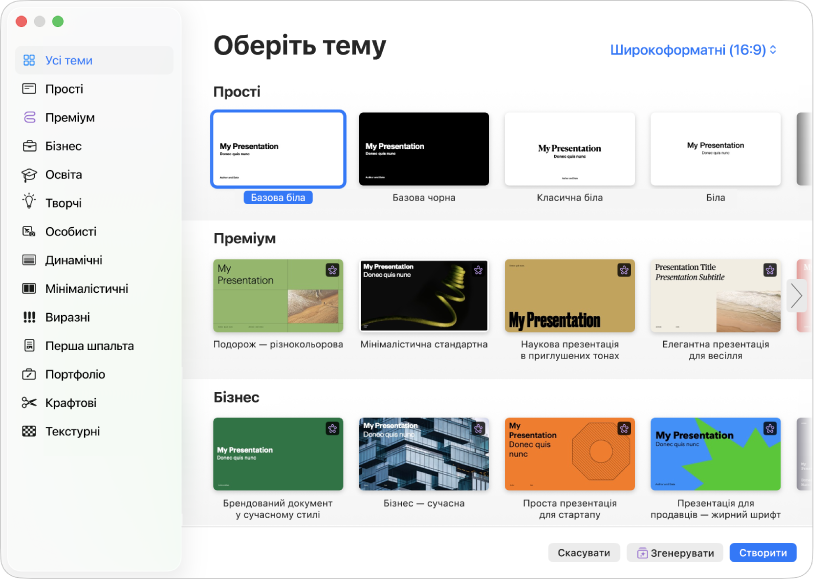814x580 pixels.
Task: Click the icon beside Динамічні
Action: (x=29, y=260)
